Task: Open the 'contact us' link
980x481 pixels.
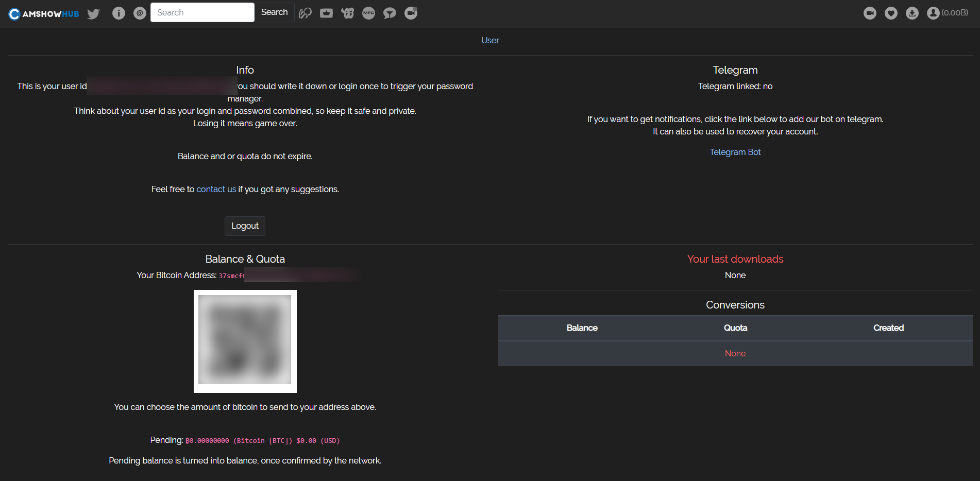Action: point(216,189)
